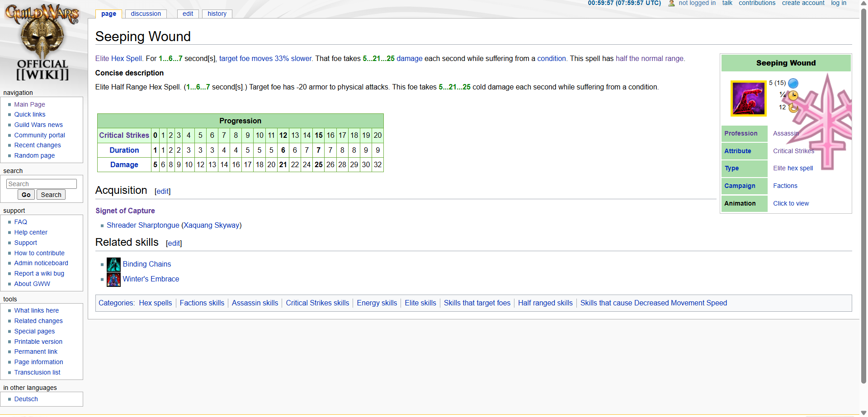Open Main Page from navigation
The image size is (868, 417).
click(x=29, y=104)
